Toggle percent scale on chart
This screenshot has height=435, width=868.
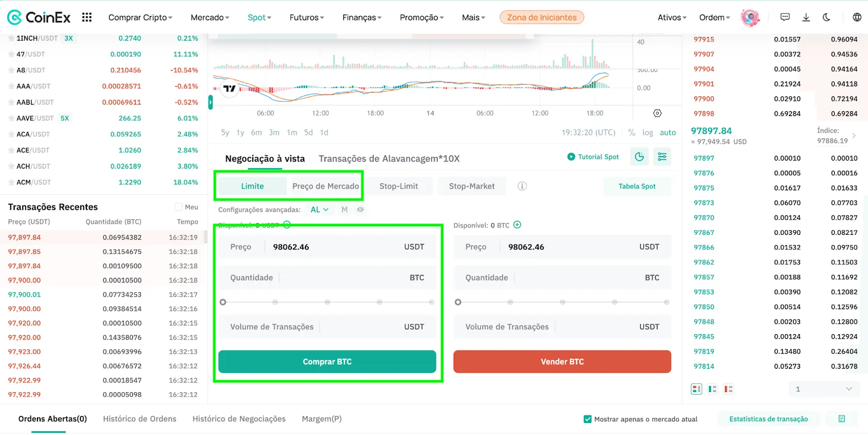pyautogui.click(x=631, y=132)
